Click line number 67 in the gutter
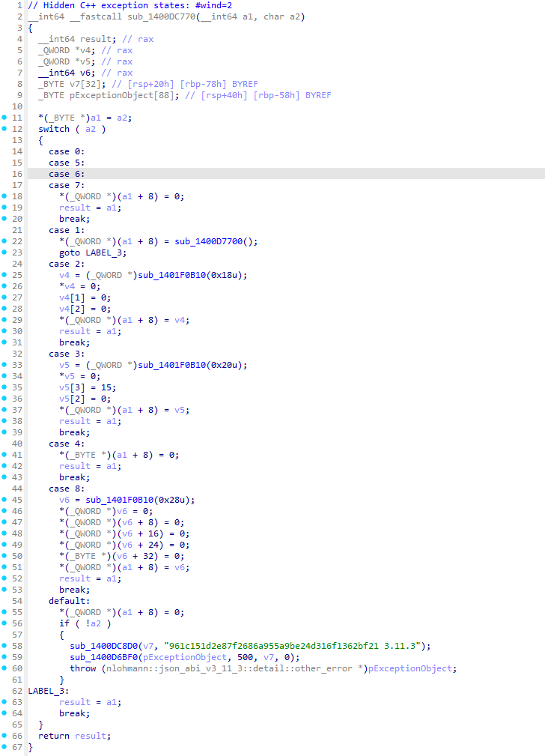 (x=17, y=747)
